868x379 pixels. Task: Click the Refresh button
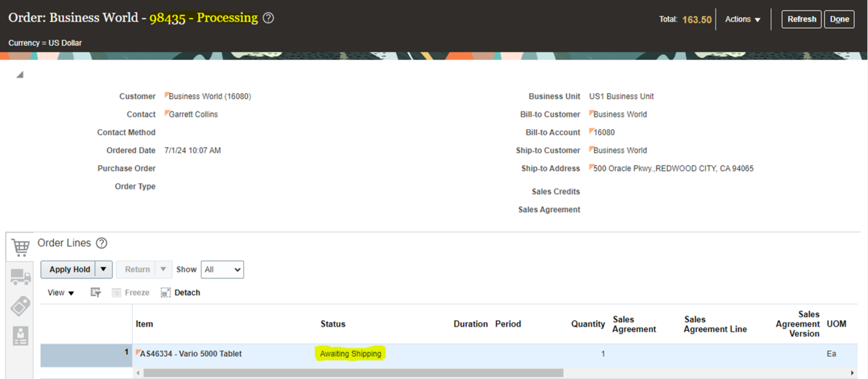801,19
